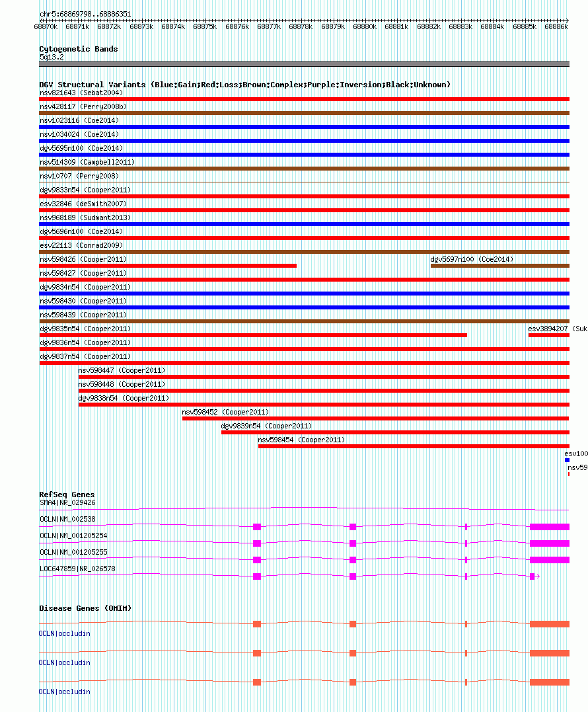Screen dimensions: 588x712
Task: Click the small blue esv100 gain marker
Action: tap(567, 460)
